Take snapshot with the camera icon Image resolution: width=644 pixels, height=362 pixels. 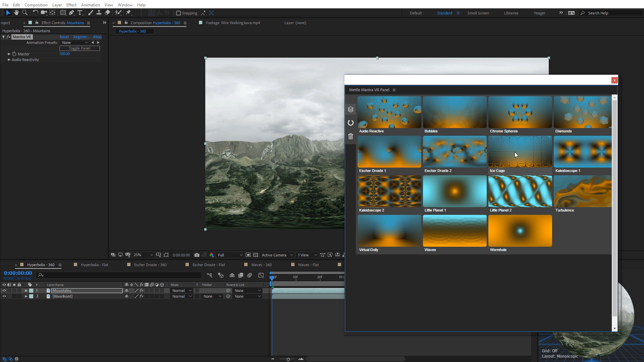[197, 255]
